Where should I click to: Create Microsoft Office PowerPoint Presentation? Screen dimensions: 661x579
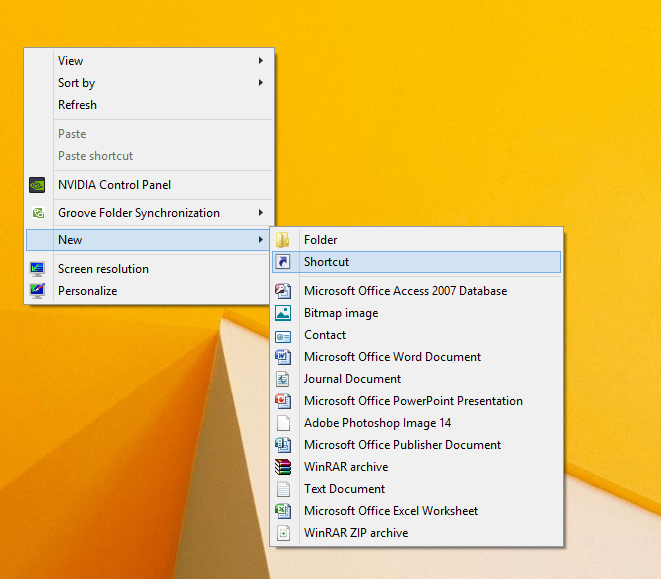point(416,401)
